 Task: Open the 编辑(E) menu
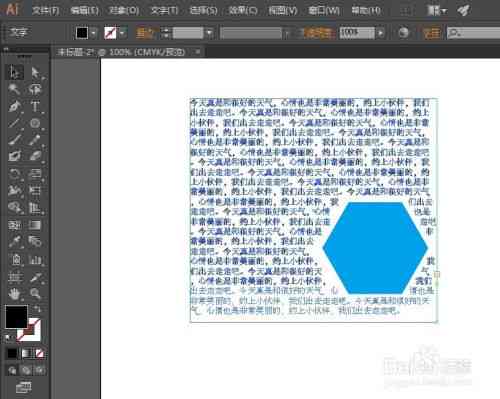tap(84, 11)
